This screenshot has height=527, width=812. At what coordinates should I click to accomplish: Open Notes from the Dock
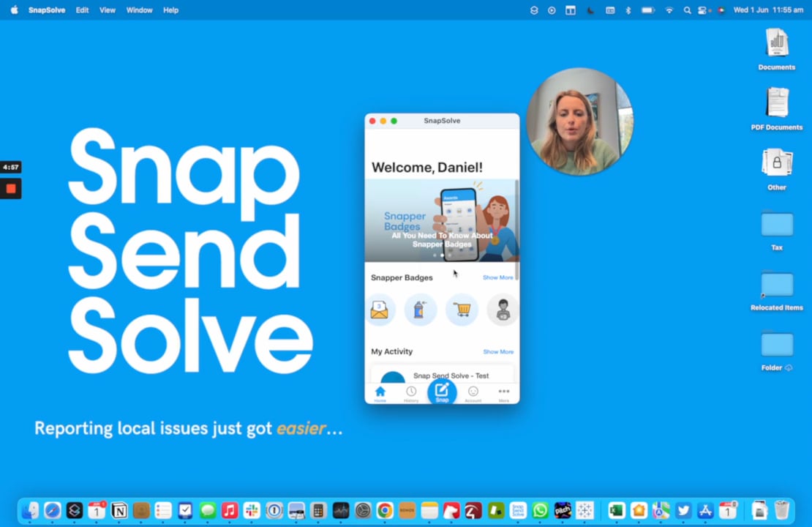point(429,510)
